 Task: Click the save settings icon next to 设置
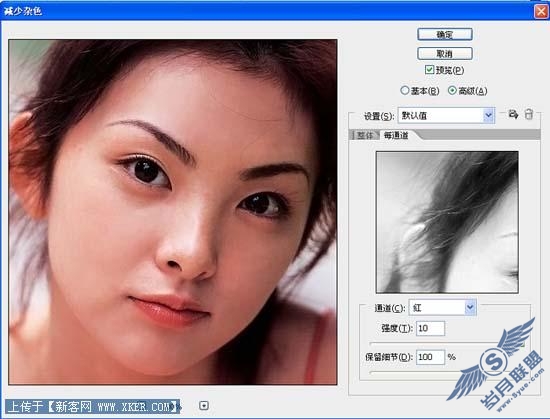click(x=513, y=114)
